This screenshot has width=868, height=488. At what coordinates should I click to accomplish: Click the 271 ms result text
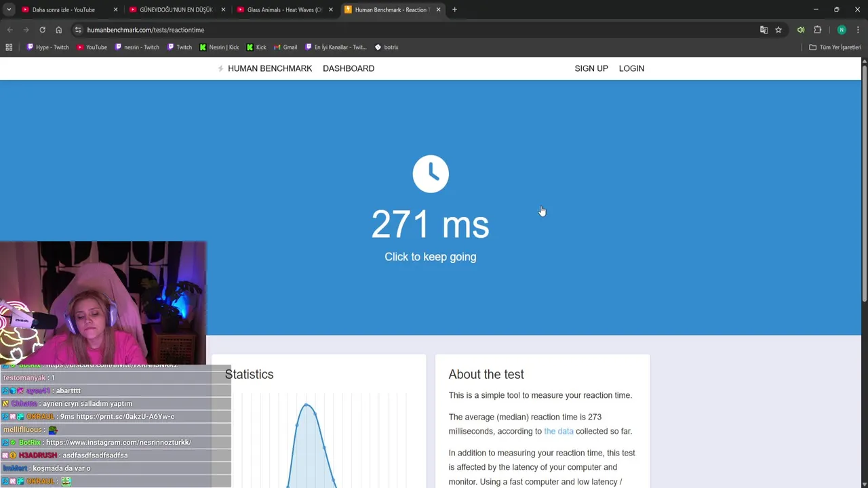pos(430,224)
